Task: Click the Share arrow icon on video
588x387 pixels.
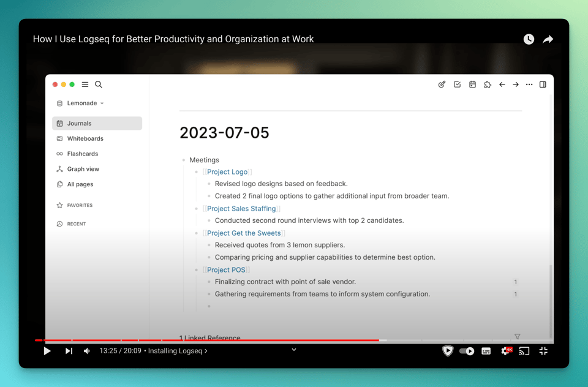Action: [x=548, y=39]
